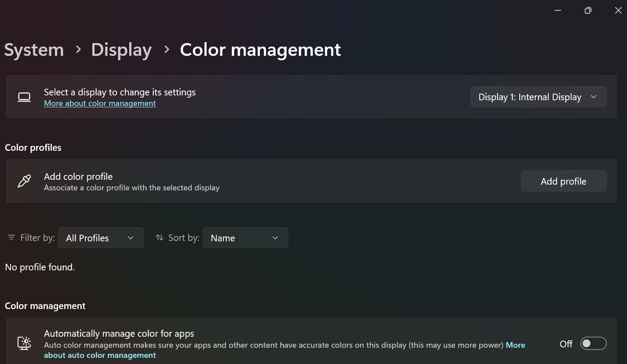This screenshot has height=364, width=627.
Task: Open the More about color management link
Action: 100,103
